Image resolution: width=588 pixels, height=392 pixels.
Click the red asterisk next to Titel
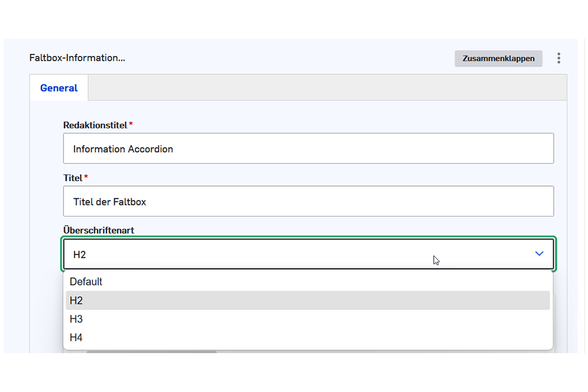click(x=86, y=177)
